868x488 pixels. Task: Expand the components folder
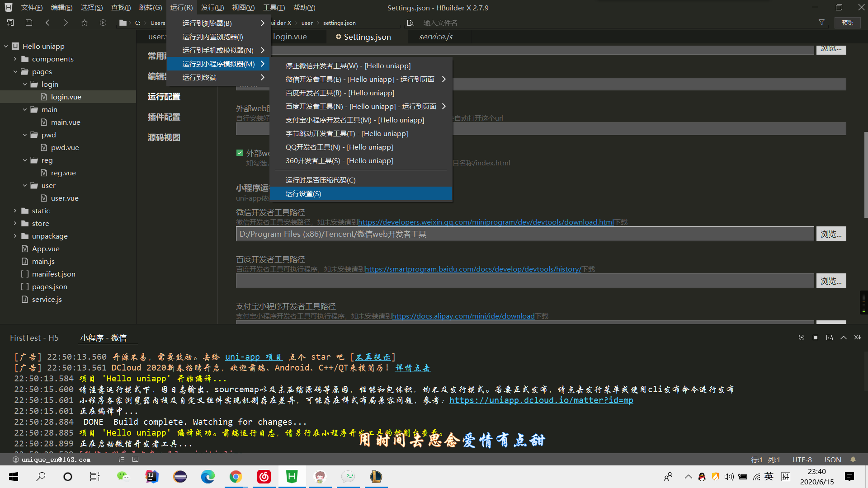15,59
